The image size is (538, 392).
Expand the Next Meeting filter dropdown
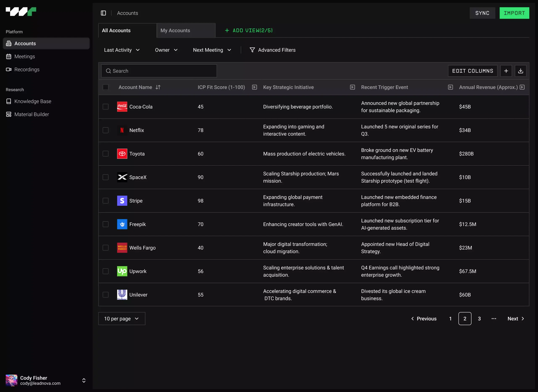tap(212, 50)
